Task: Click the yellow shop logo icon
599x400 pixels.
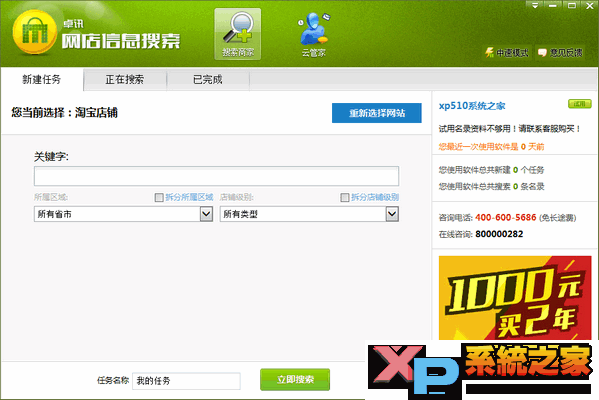Action: click(34, 33)
